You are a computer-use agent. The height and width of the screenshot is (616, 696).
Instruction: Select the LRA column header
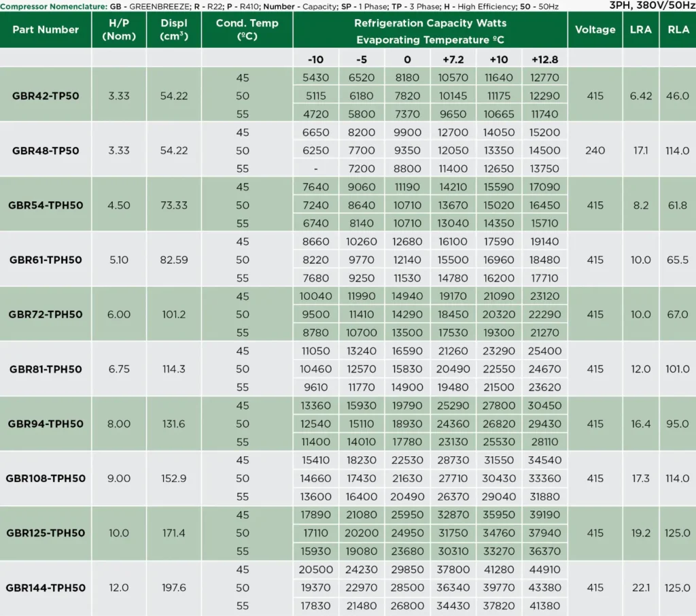click(x=641, y=30)
